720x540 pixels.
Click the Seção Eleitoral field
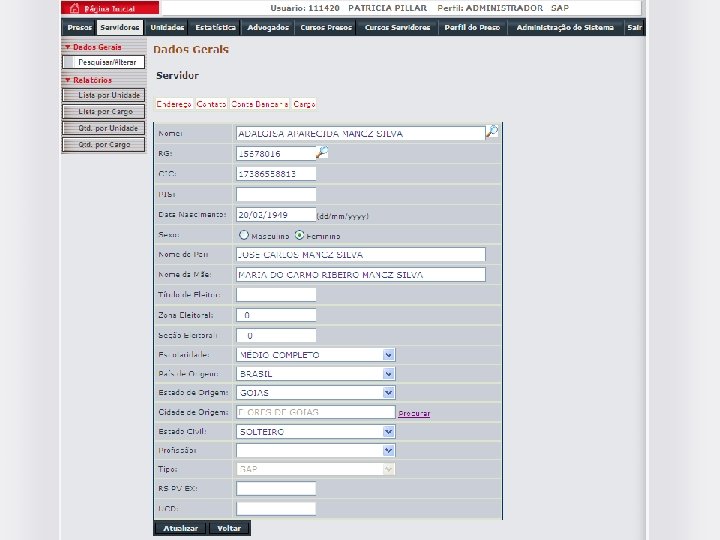pos(276,335)
